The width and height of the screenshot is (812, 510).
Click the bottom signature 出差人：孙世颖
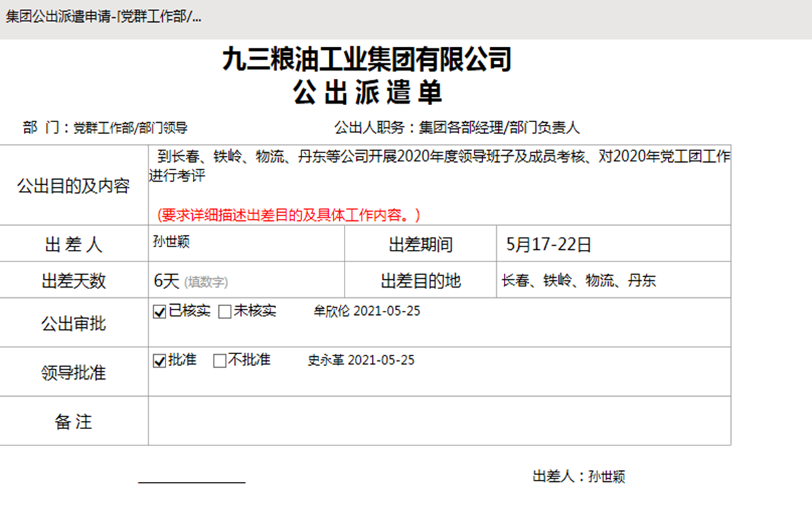click(579, 476)
